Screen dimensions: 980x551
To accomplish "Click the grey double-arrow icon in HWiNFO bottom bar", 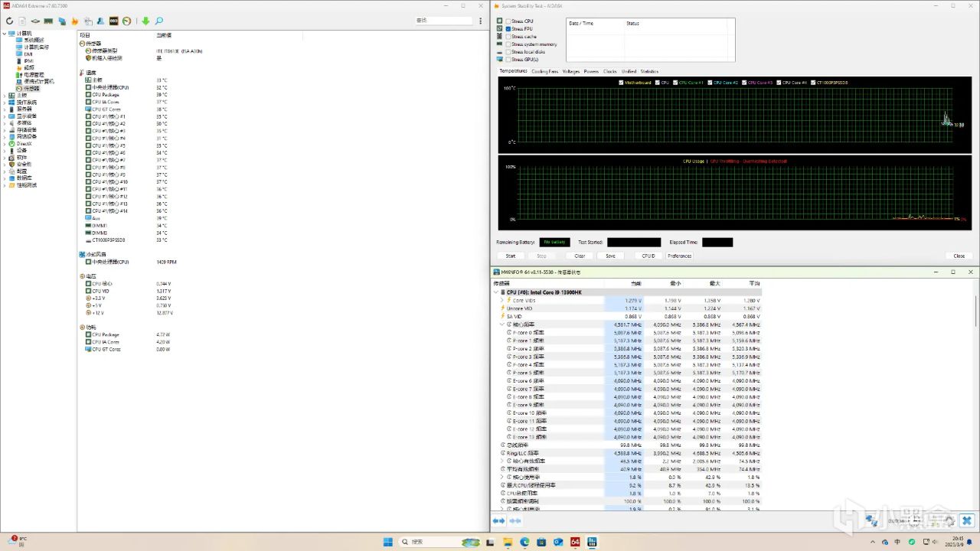I will [x=515, y=521].
